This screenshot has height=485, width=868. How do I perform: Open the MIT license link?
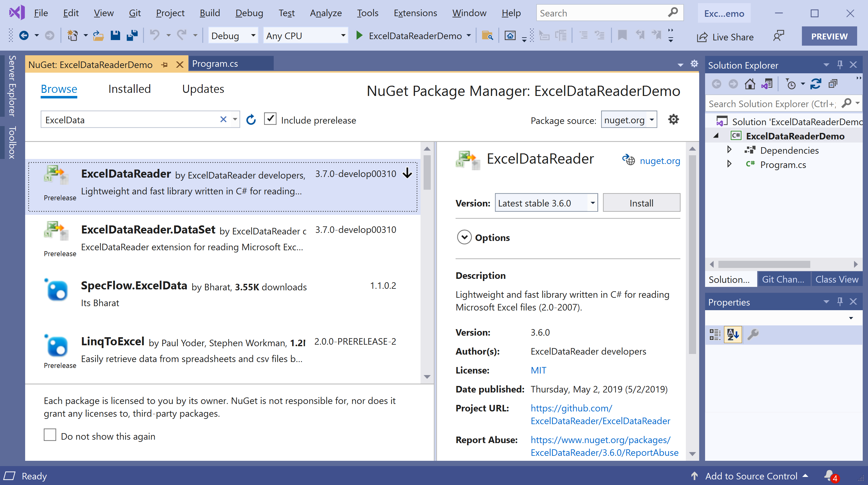538,370
